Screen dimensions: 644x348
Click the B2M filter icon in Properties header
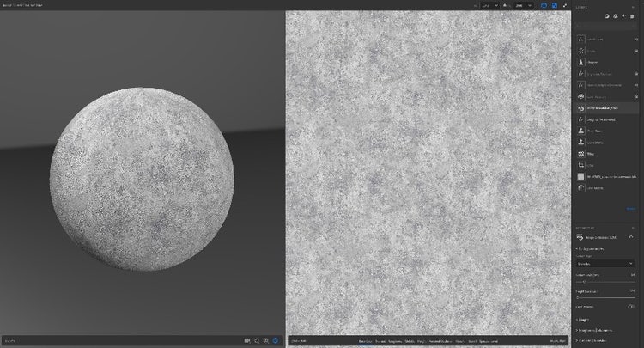(580, 237)
